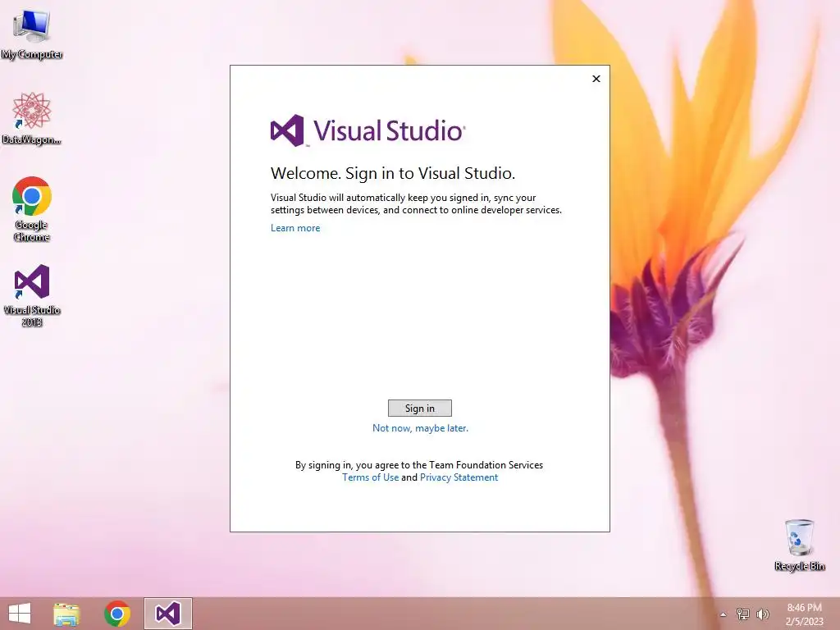Click the Visual Studio taskbar button
Image resolution: width=840 pixels, height=630 pixels.
(167, 614)
